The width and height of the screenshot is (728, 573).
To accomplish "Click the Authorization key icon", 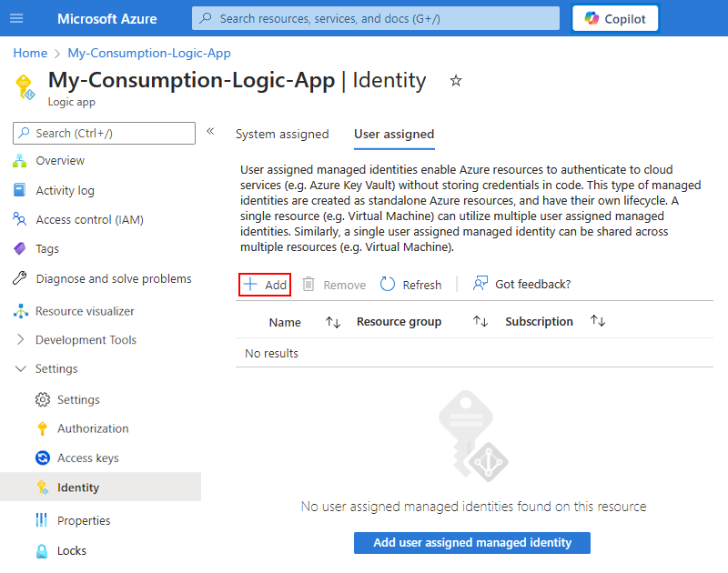I will coord(42,428).
